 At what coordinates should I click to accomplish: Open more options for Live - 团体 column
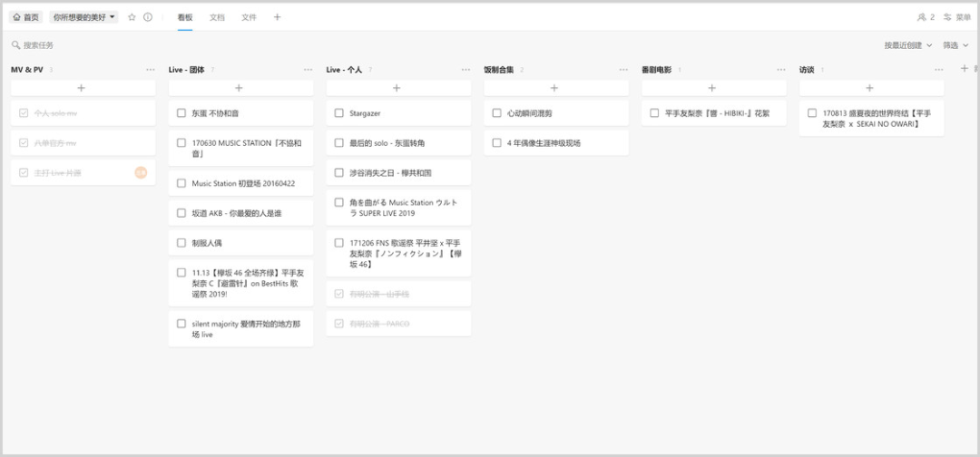pos(309,70)
